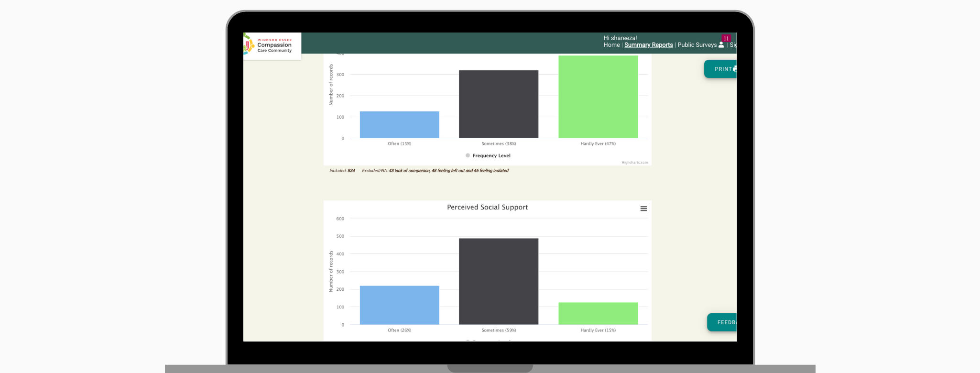The width and height of the screenshot is (980, 373).
Task: Click the Highcharts.com credit link
Action: (634, 163)
